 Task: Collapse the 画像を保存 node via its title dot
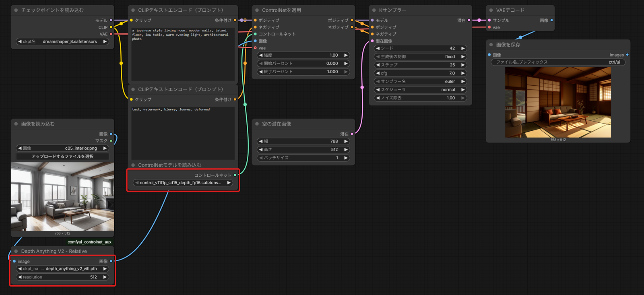tap(491, 45)
